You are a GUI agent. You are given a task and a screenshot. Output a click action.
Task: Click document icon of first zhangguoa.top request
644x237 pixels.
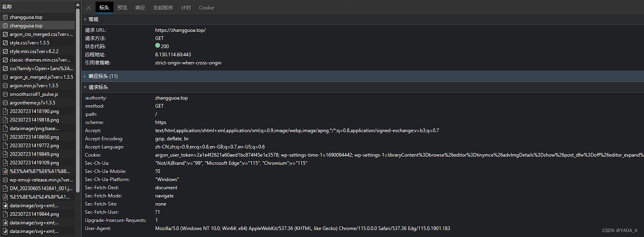5,17
